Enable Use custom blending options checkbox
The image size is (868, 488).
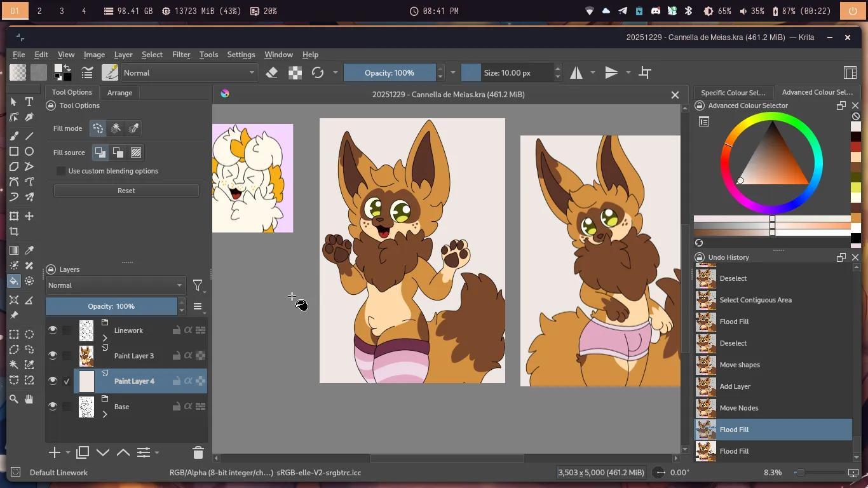pyautogui.click(x=61, y=171)
